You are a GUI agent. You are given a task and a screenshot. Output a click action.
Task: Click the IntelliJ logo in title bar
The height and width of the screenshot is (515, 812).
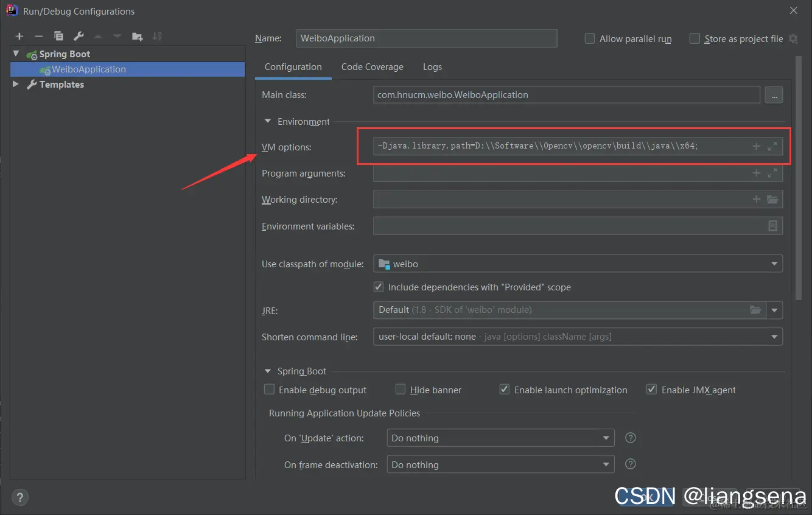(x=12, y=11)
